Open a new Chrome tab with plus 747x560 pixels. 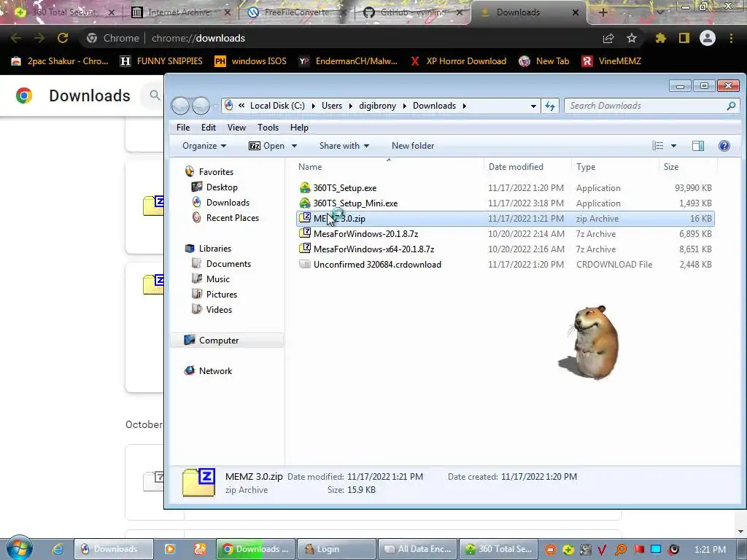603,12
